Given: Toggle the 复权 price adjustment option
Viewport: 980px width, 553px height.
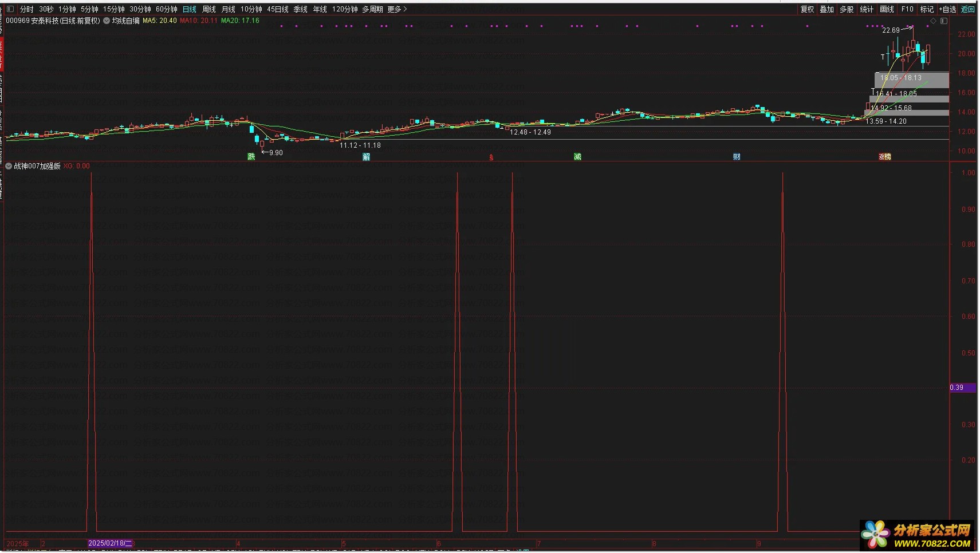Looking at the screenshot, I should [x=807, y=9].
